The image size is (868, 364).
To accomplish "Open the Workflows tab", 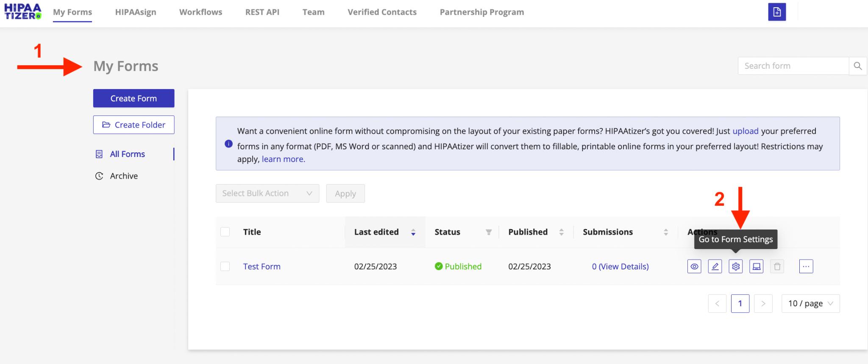I will point(200,12).
